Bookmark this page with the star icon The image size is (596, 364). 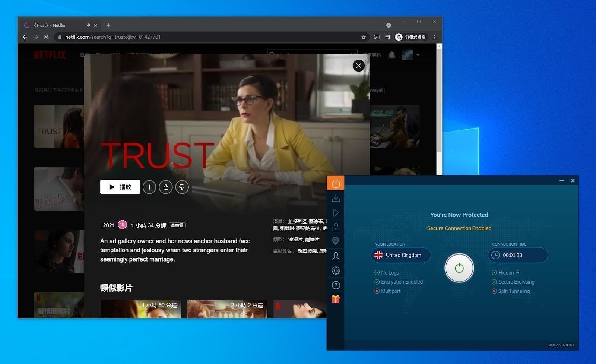click(x=364, y=37)
